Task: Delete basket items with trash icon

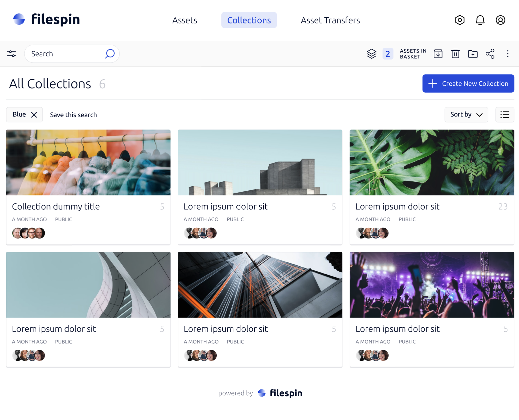Action: point(455,53)
